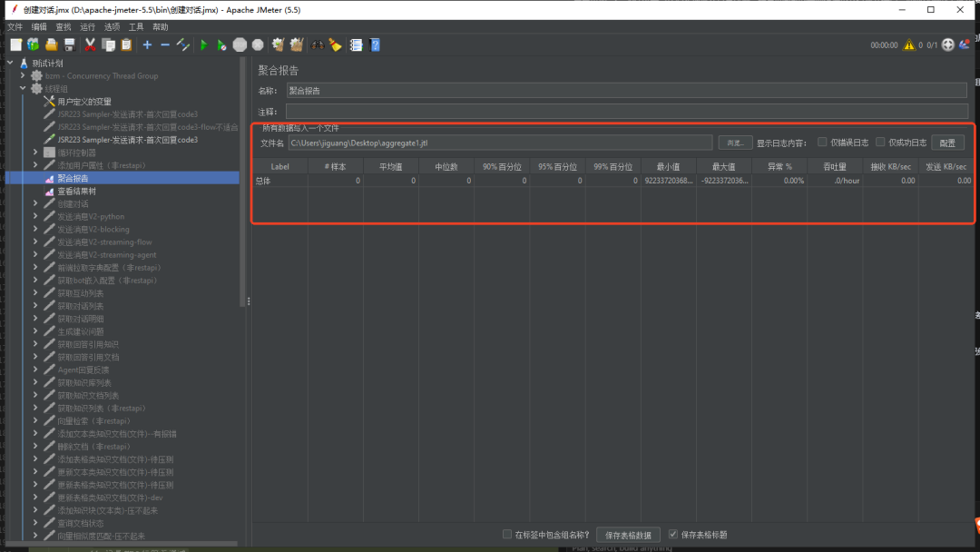
Task: Click the yellow warning triangle log icon
Action: click(x=908, y=44)
